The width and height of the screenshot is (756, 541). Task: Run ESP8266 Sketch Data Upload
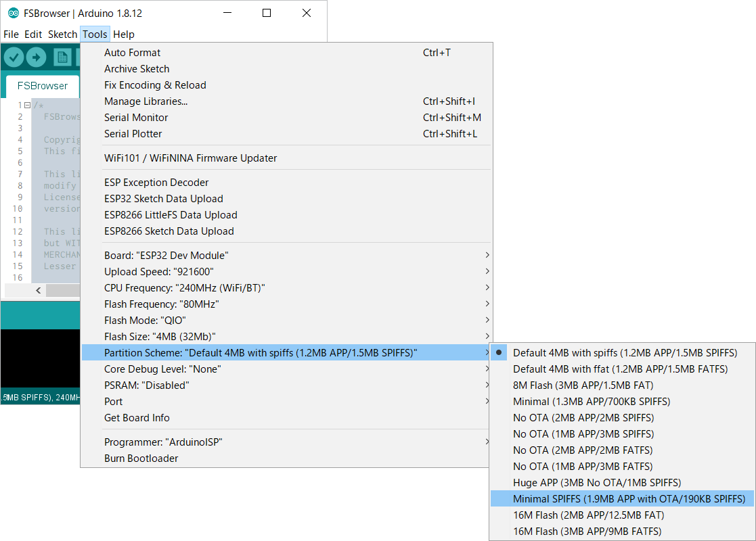(287, 231)
